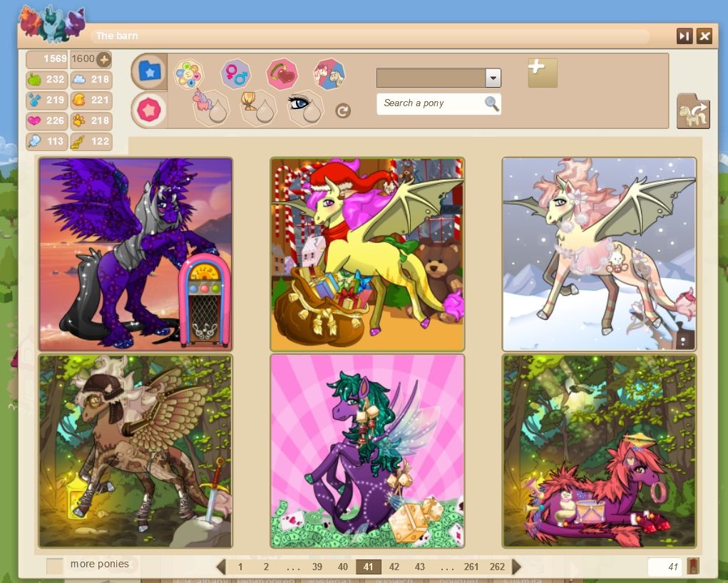The width and height of the screenshot is (728, 583).
Task: Open the red fluffy lying pony thumbnail
Action: tap(599, 451)
